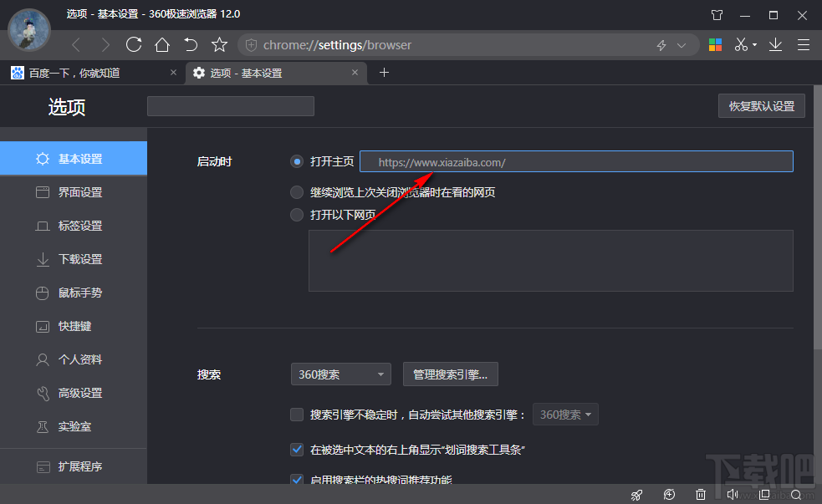Open the 360搜索 search engine dropdown
This screenshot has height=504, width=822.
340,374
